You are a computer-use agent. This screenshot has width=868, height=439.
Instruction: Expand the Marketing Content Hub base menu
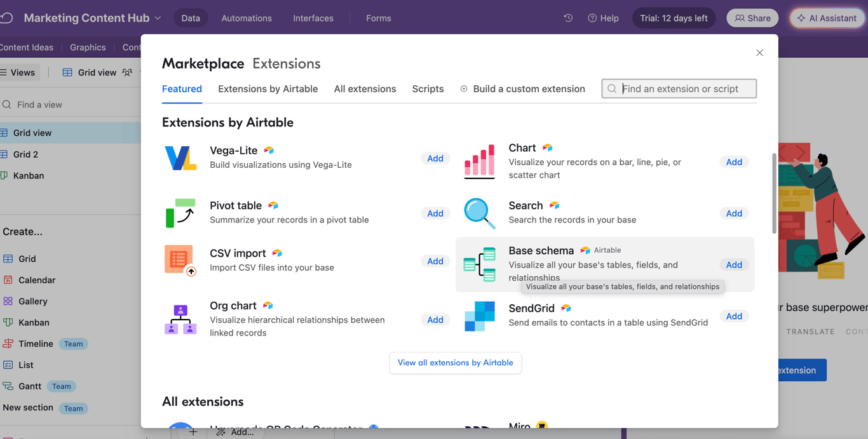click(92, 18)
